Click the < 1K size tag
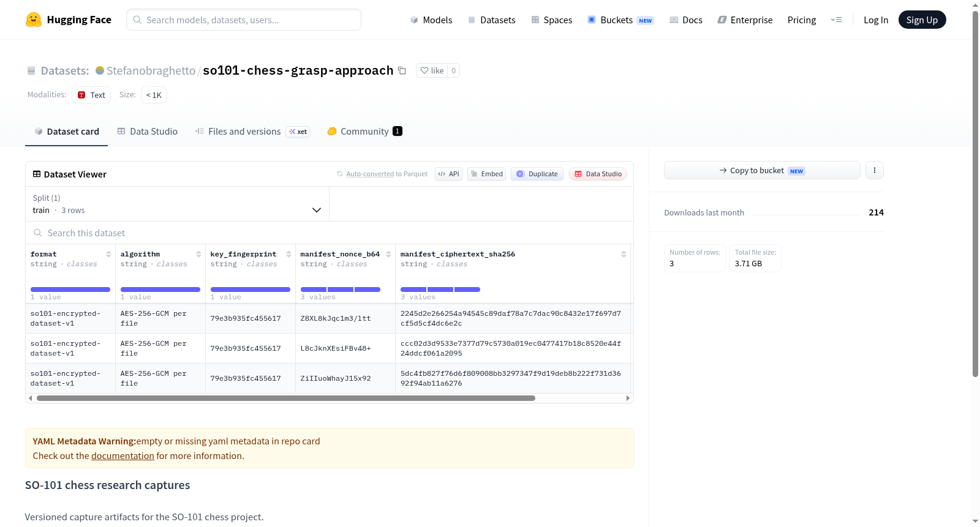This screenshot has width=980, height=527. click(154, 95)
